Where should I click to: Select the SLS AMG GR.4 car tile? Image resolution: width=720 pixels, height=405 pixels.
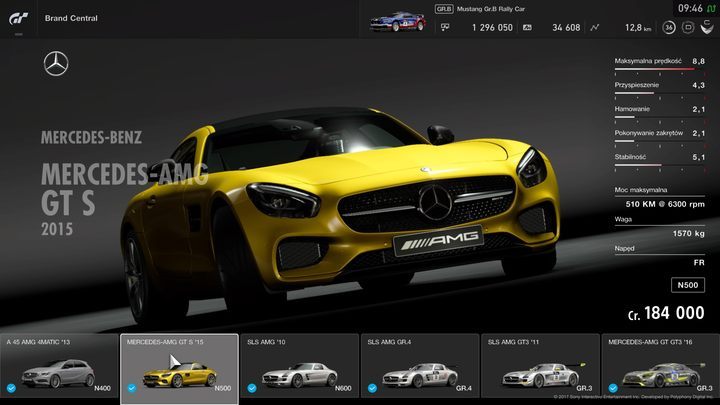tap(419, 368)
